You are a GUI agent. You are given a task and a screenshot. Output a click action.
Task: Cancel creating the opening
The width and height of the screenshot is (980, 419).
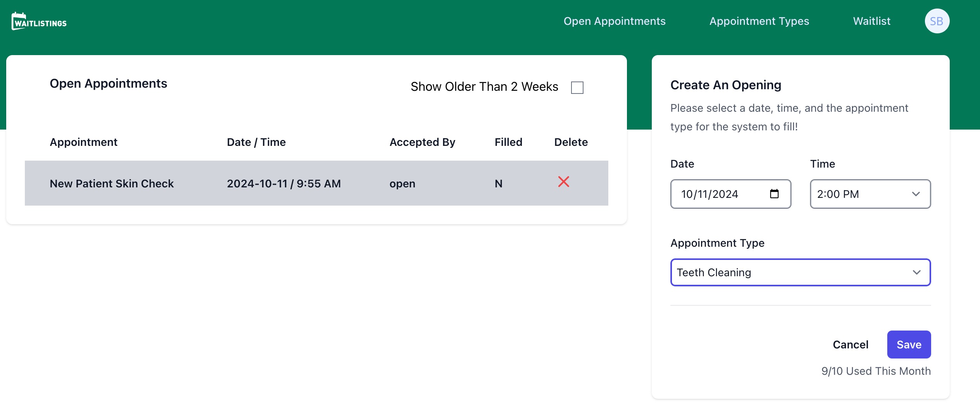[x=850, y=345]
